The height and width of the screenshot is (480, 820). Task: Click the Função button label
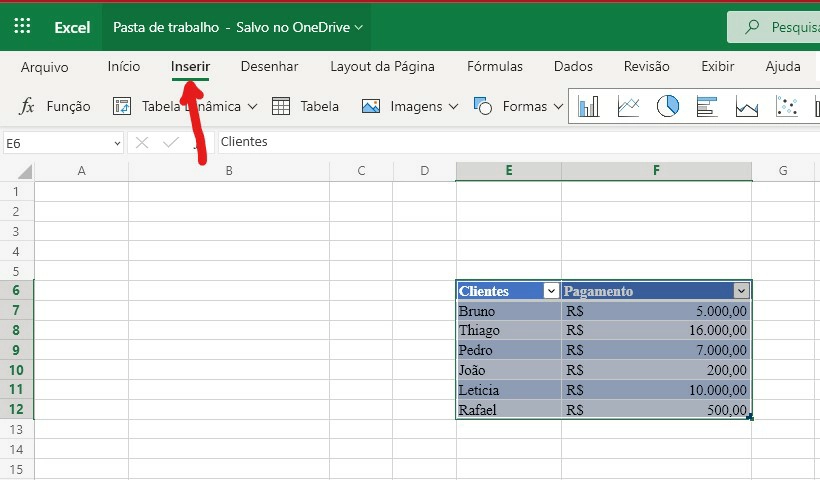tap(69, 107)
